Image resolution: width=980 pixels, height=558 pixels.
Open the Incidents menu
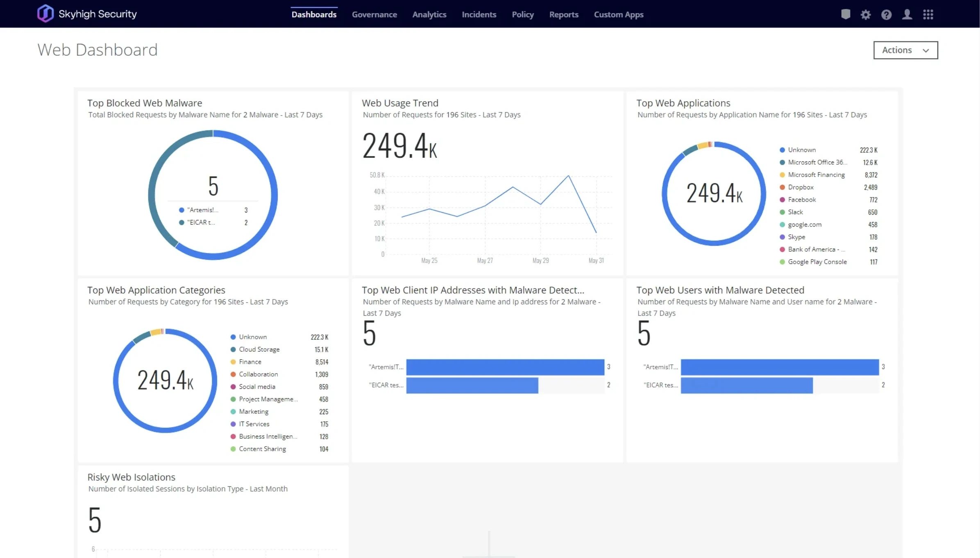(x=479, y=14)
